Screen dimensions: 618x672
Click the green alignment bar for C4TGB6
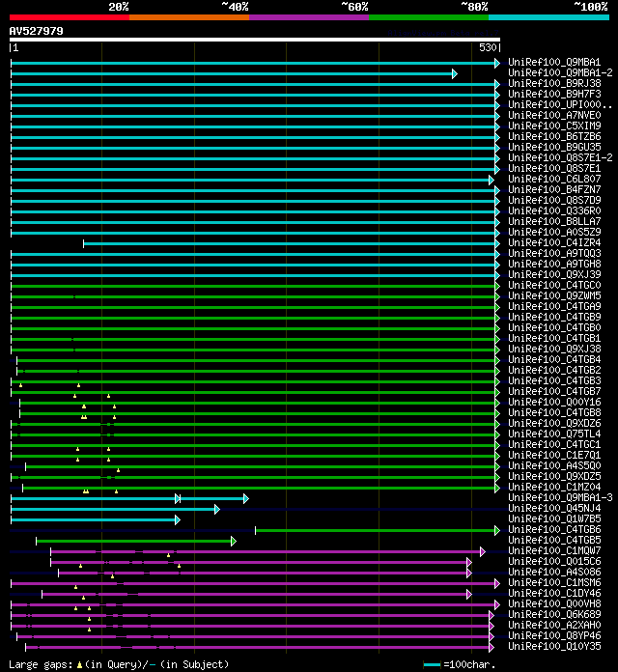(x=378, y=531)
